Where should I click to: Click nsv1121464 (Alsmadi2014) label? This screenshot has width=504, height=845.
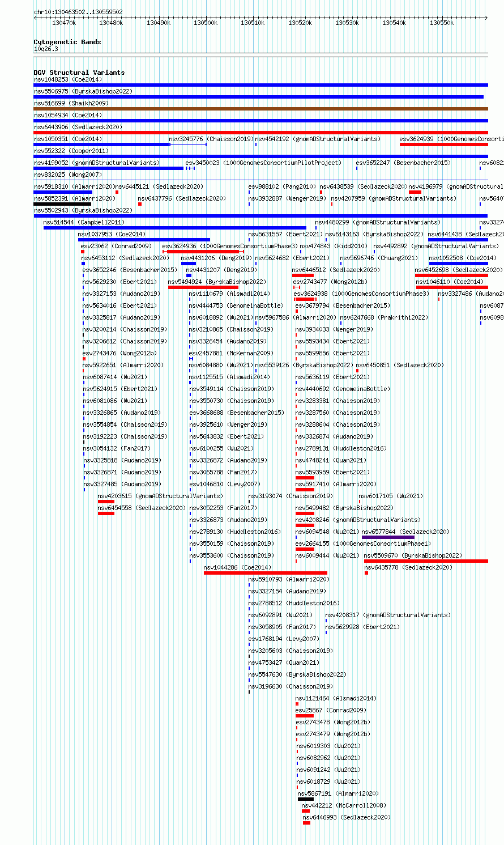tap(336, 699)
